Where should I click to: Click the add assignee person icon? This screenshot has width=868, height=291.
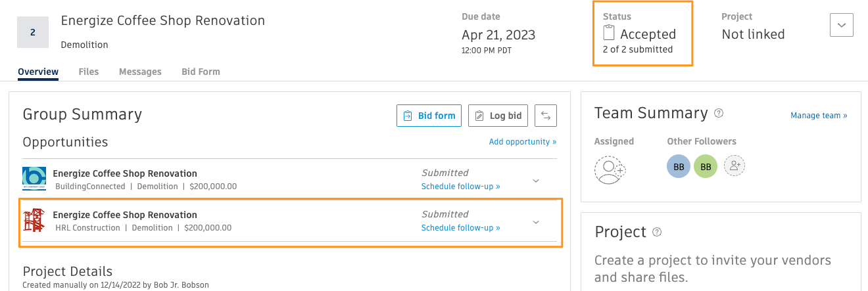click(x=610, y=169)
